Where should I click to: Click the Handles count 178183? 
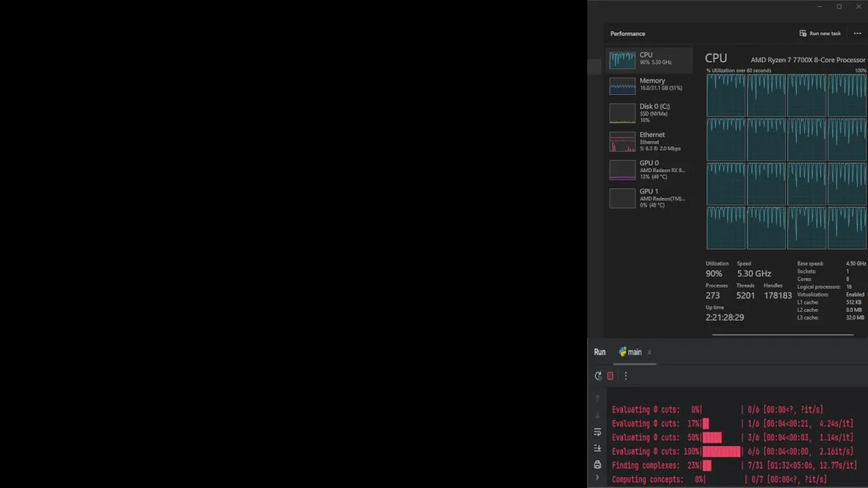coord(778,296)
